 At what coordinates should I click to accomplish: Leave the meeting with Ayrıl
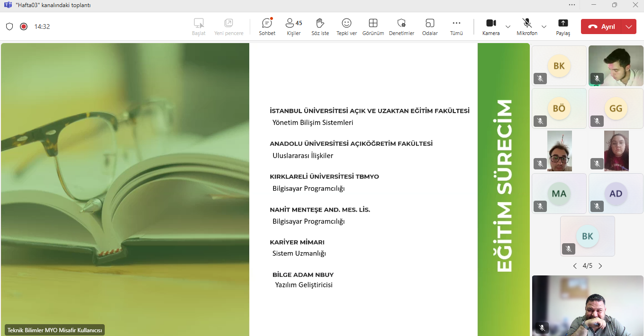coord(601,27)
